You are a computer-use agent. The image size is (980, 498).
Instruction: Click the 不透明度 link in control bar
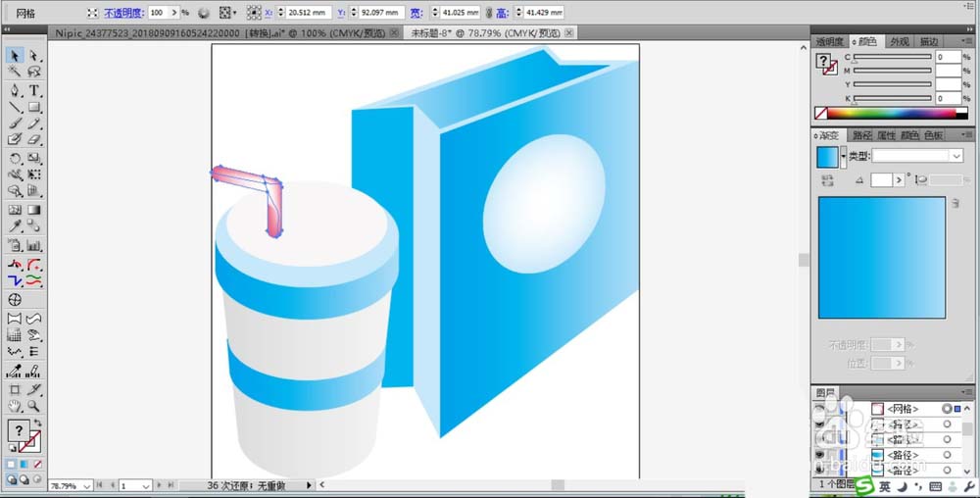(123, 13)
